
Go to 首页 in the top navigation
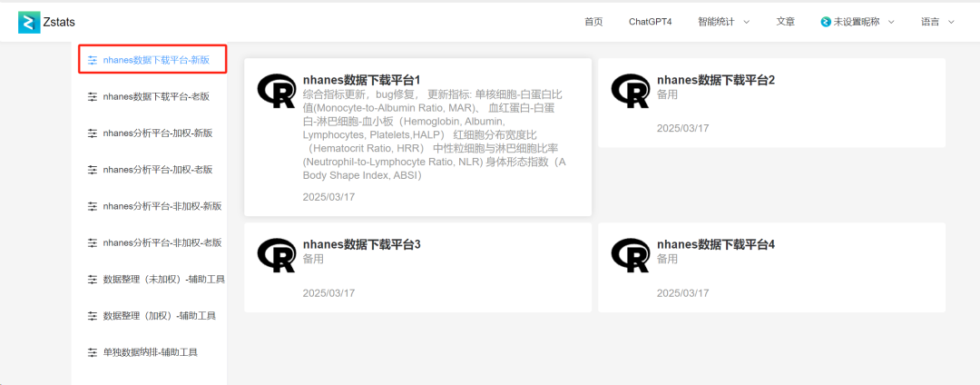coord(593,22)
